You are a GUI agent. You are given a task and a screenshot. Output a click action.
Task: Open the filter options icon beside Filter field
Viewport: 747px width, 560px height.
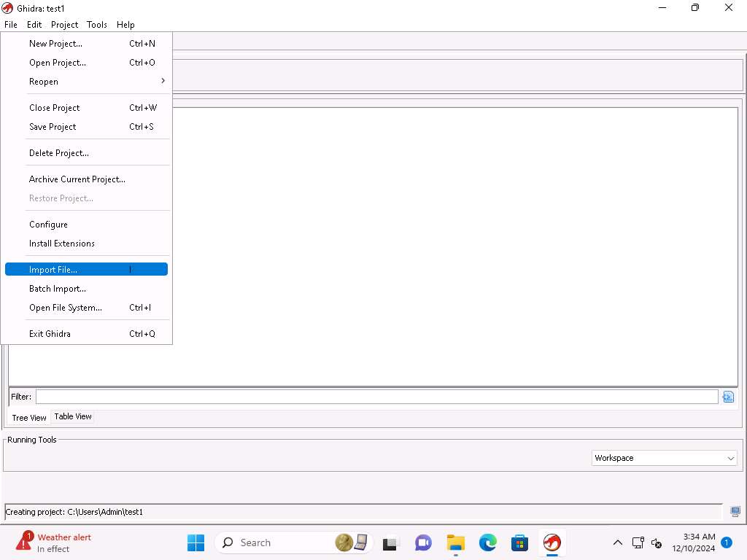(727, 397)
